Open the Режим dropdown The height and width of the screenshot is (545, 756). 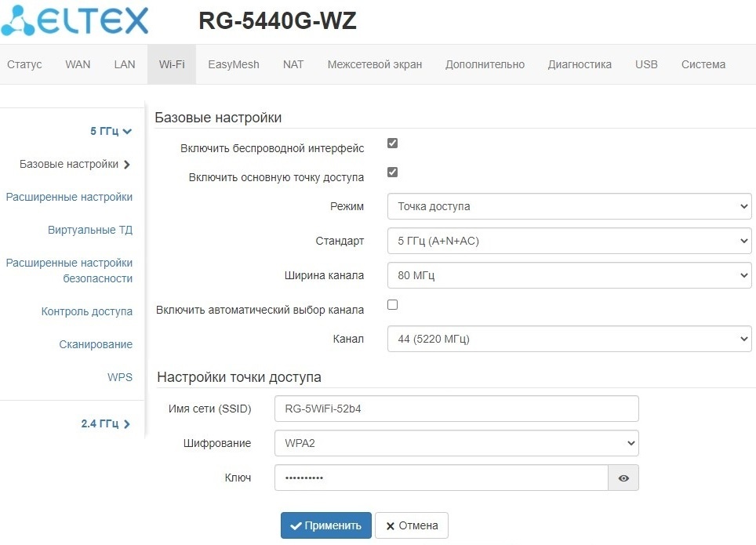coord(569,206)
